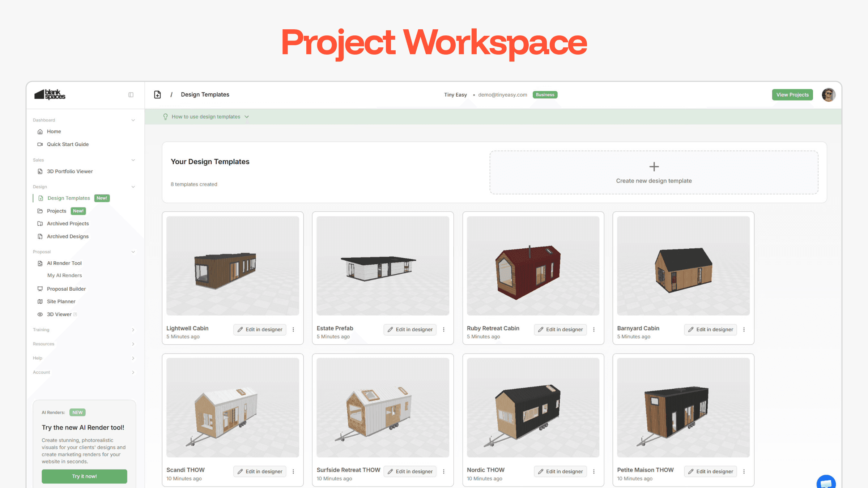Expand the Training sidebar section

coord(133,330)
